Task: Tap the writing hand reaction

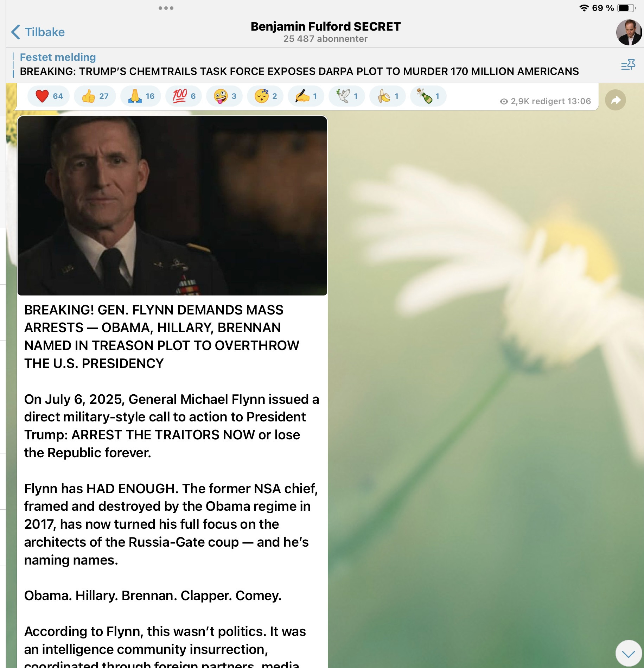Action: pyautogui.click(x=306, y=96)
